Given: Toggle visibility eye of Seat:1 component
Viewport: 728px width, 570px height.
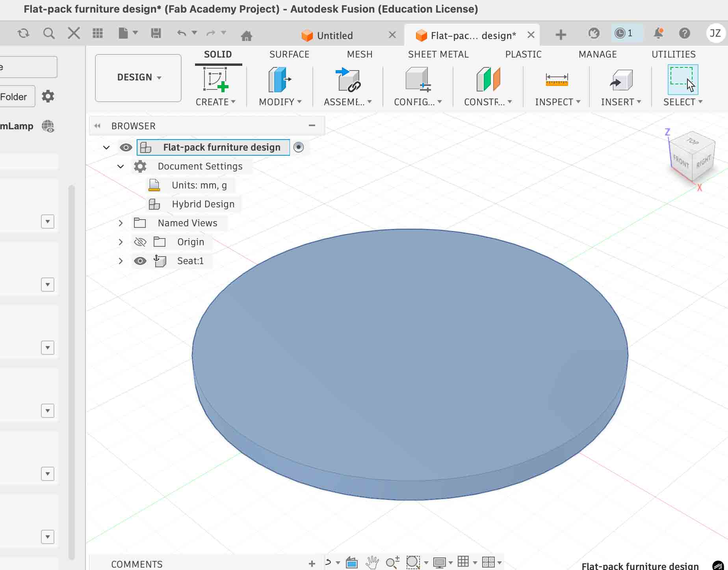Looking at the screenshot, I should [140, 261].
